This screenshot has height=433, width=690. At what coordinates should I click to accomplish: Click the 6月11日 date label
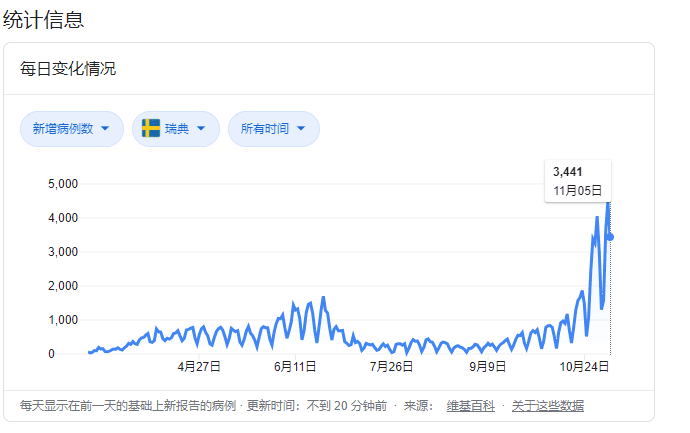pos(295,367)
